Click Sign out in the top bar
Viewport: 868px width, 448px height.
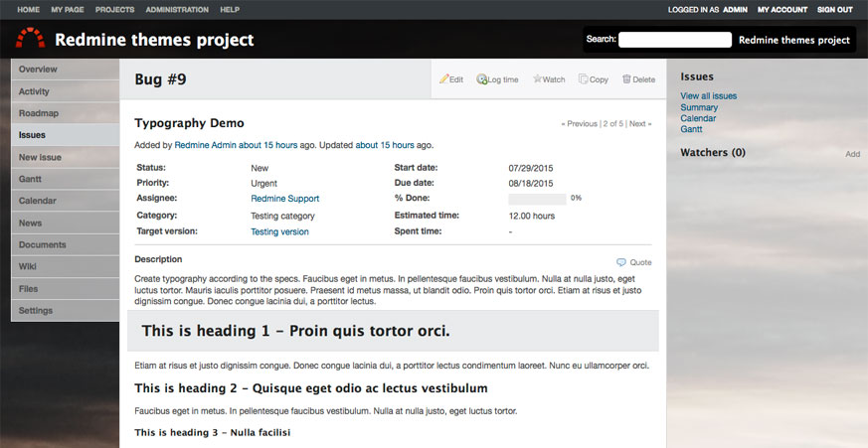pyautogui.click(x=835, y=9)
